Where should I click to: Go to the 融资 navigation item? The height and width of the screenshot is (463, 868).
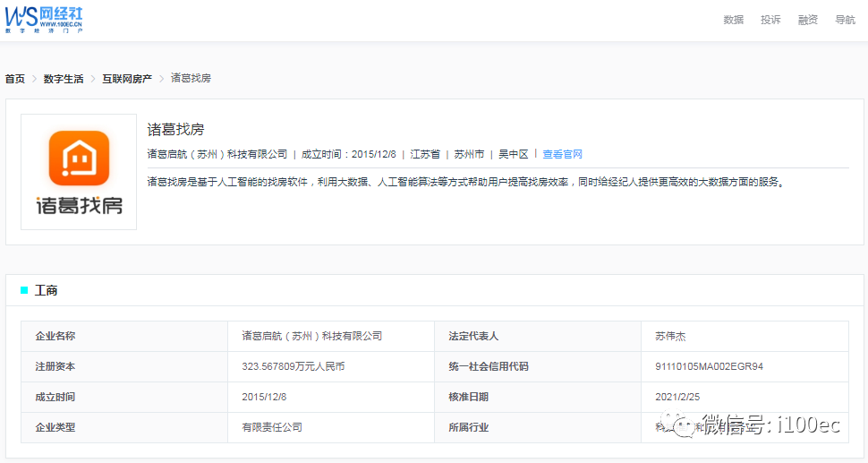tap(807, 20)
